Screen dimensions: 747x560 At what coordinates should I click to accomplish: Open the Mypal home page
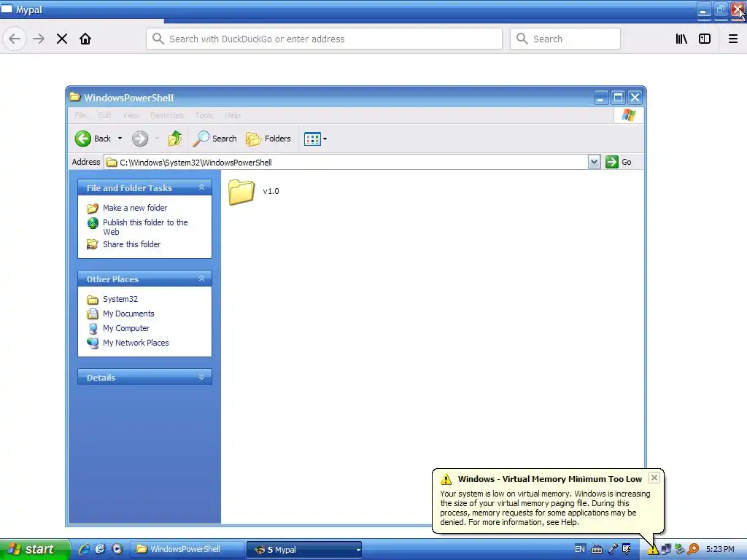pos(85,39)
